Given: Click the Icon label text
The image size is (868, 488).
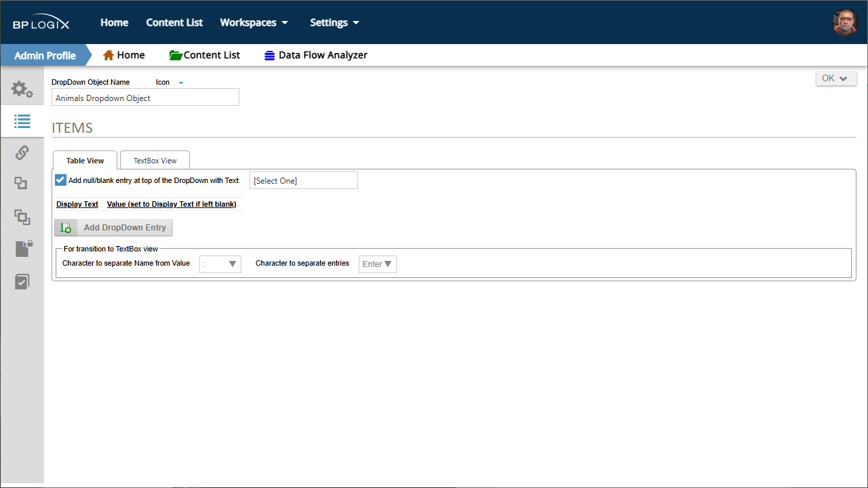Looking at the screenshot, I should click(163, 82).
